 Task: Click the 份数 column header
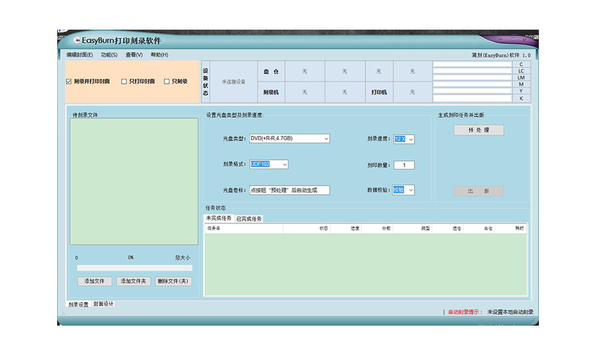(x=377, y=229)
